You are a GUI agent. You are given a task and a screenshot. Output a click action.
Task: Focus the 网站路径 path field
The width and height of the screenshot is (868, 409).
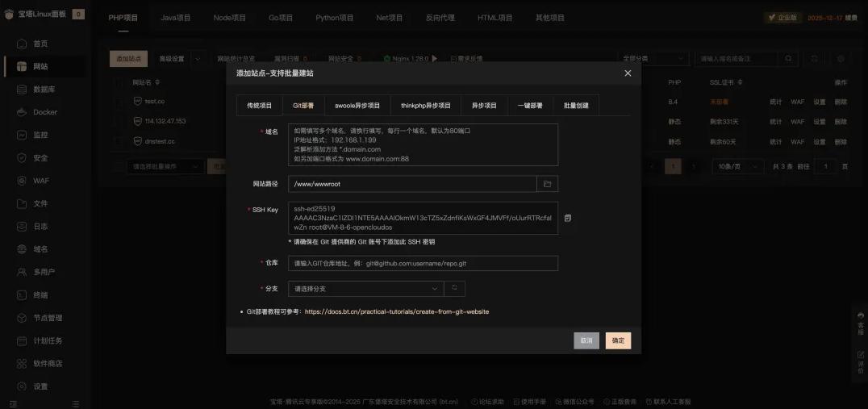412,184
